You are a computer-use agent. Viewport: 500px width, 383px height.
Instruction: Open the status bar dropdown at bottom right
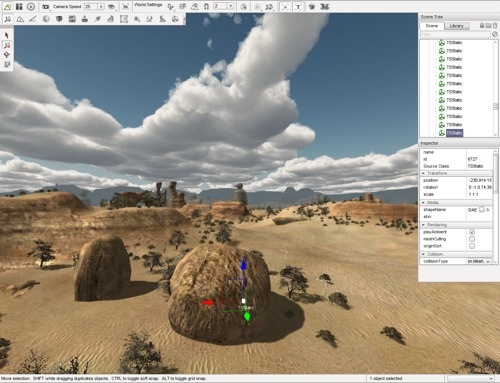[x=470, y=379]
